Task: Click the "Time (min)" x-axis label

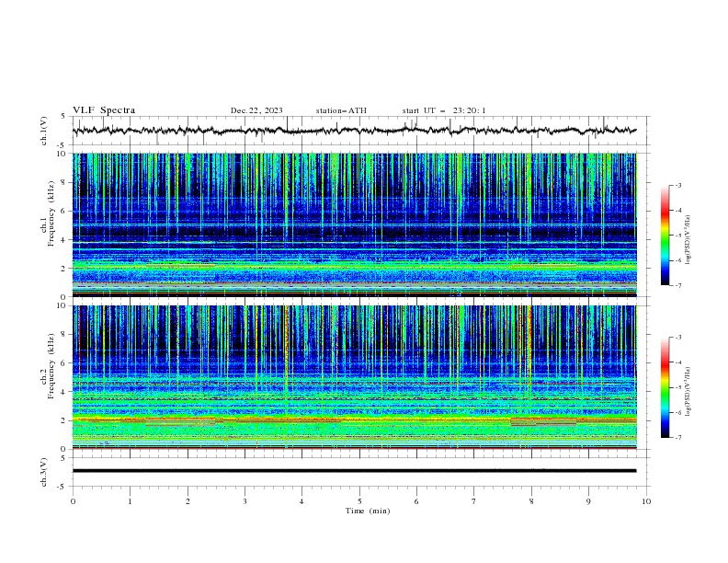Action: click(368, 511)
